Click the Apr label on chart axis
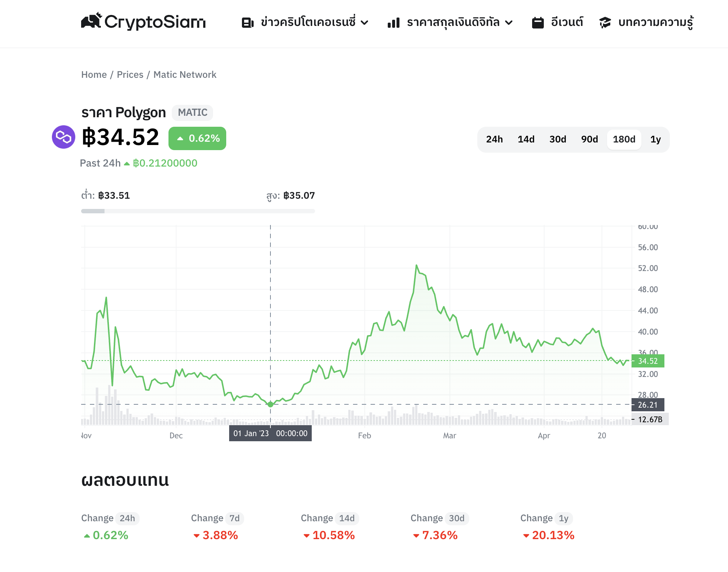 click(544, 435)
